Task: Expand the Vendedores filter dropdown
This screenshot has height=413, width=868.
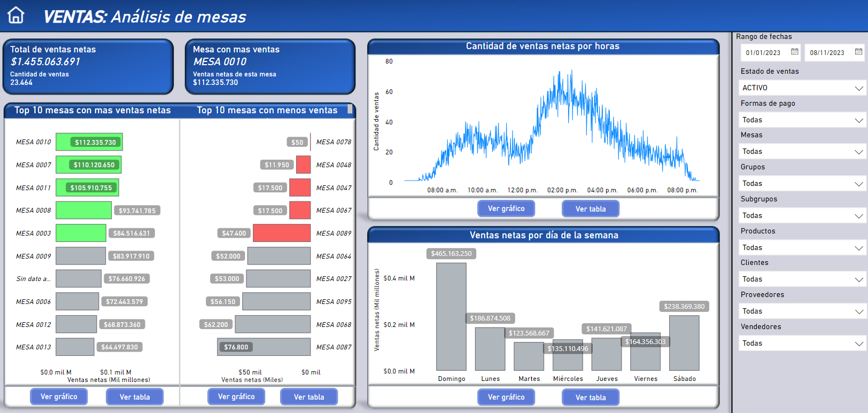Action: (802, 343)
